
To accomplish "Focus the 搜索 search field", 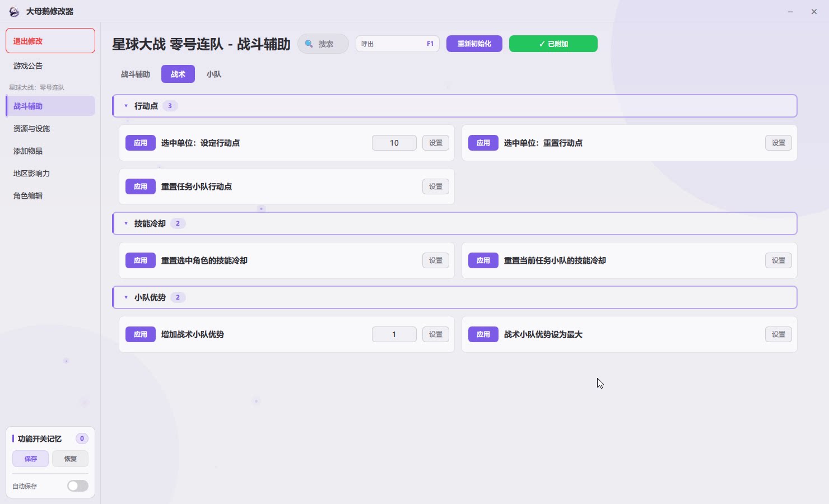I will (323, 44).
